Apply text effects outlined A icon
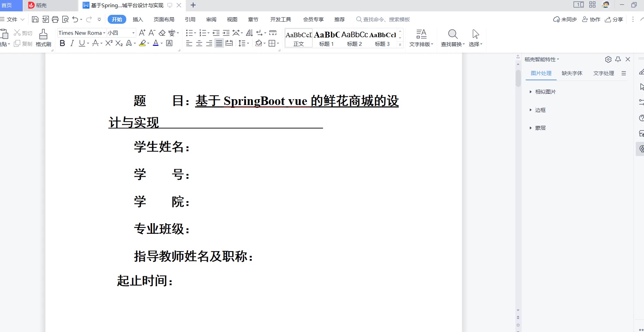 [129, 43]
